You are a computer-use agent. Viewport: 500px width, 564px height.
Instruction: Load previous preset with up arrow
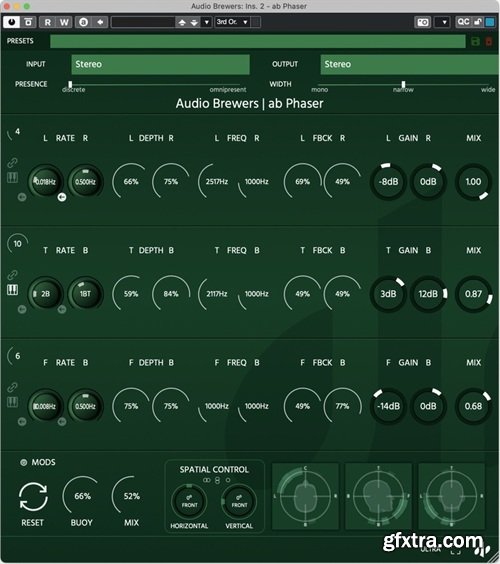click(x=182, y=23)
